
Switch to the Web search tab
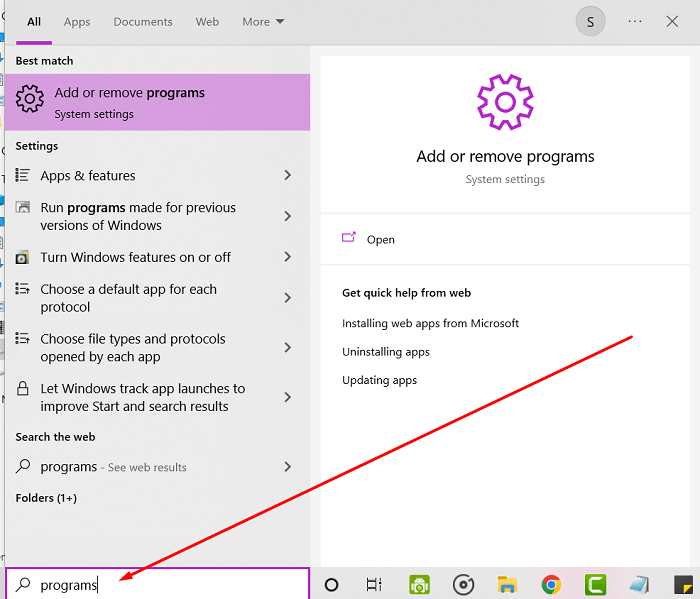click(207, 21)
